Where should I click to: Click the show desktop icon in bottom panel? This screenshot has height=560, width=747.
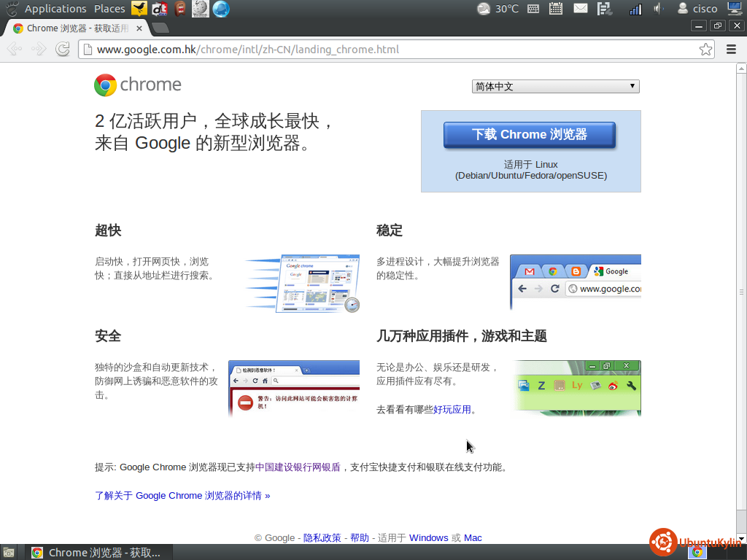[x=9, y=553]
